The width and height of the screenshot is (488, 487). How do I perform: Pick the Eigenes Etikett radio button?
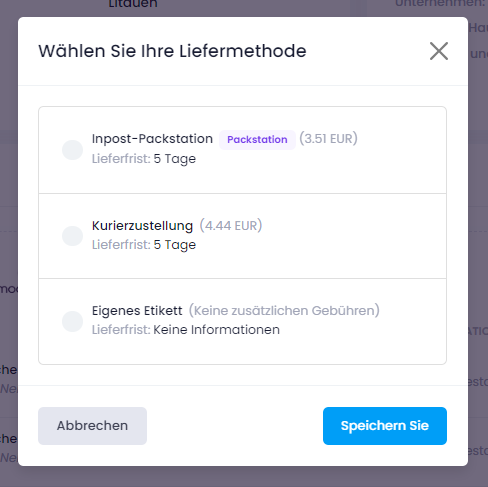click(72, 321)
